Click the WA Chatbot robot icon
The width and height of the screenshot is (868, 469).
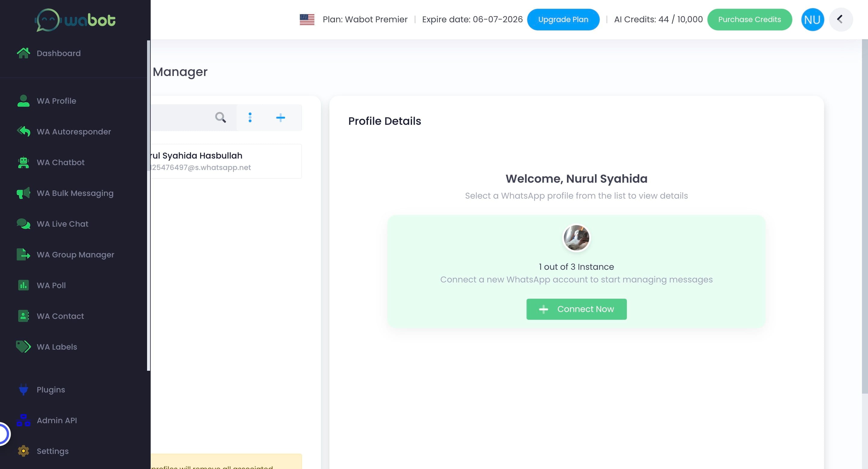[x=23, y=163]
